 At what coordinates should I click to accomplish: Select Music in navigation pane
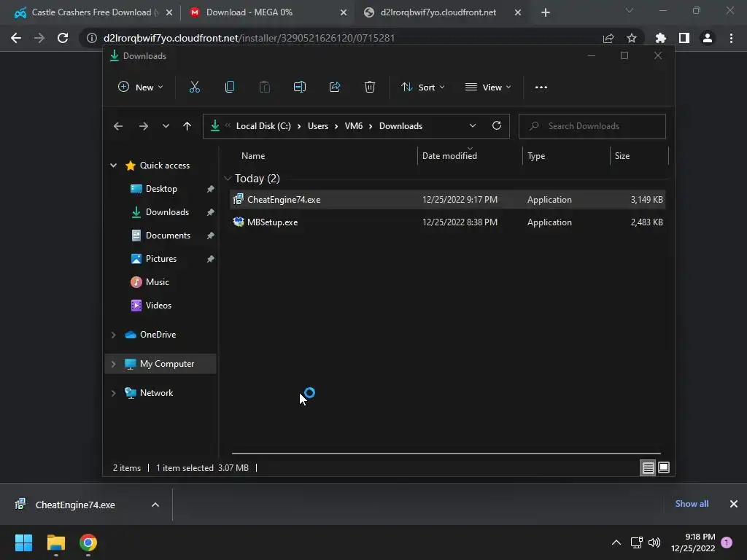(x=158, y=282)
